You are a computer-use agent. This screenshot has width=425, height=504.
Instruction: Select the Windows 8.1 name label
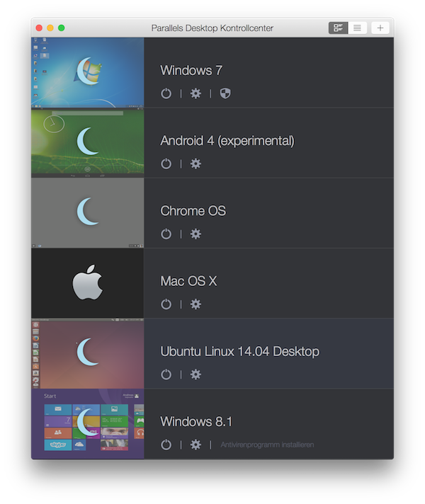point(196,422)
